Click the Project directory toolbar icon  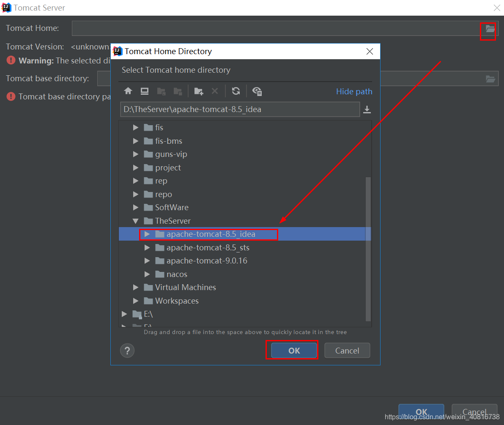pos(162,91)
